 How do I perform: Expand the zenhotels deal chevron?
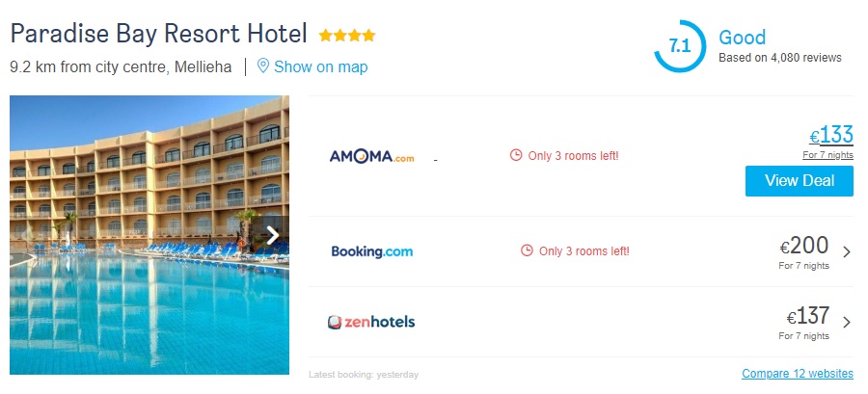[847, 323]
